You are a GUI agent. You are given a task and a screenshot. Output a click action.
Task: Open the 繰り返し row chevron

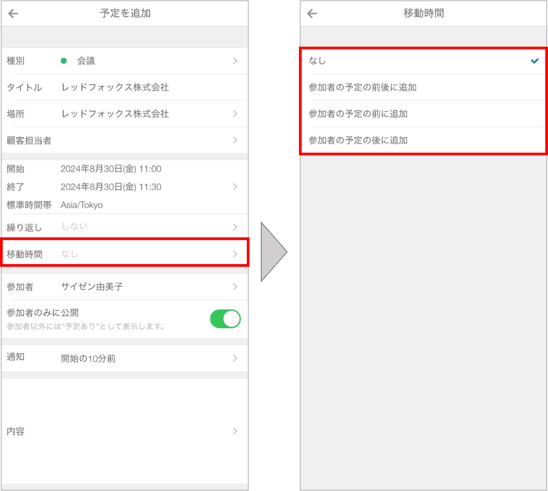[x=235, y=228]
